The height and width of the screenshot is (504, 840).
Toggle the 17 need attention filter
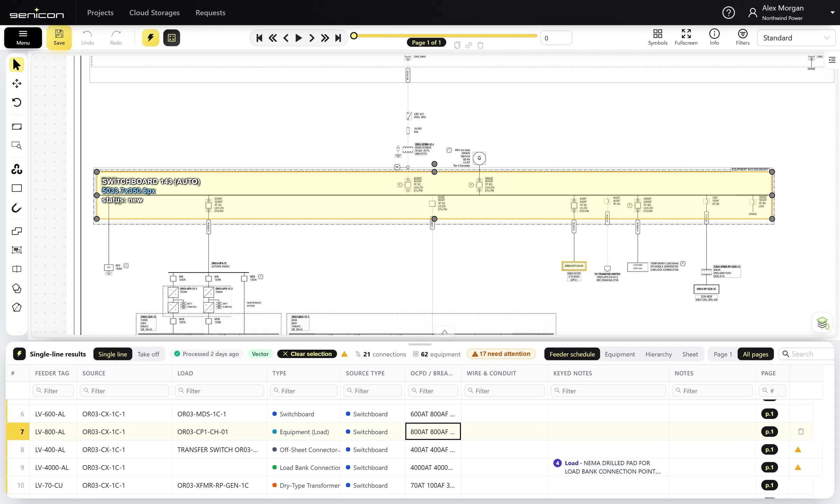point(501,354)
